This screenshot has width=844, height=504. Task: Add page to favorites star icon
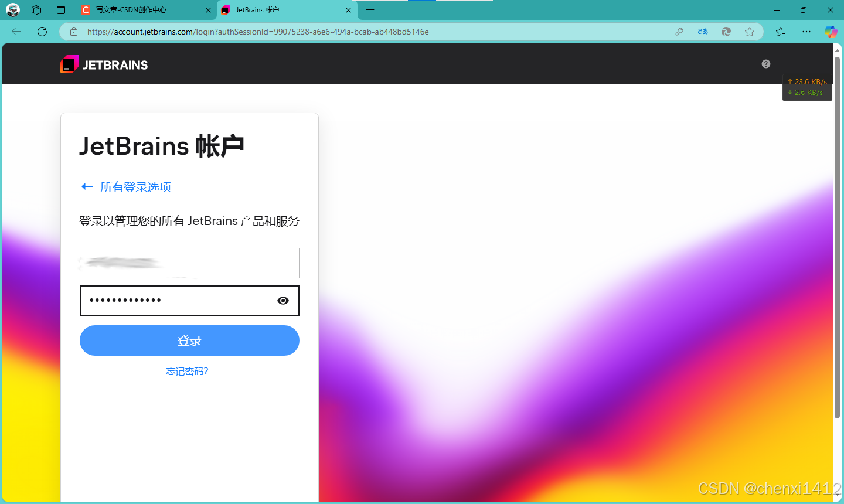coord(750,32)
